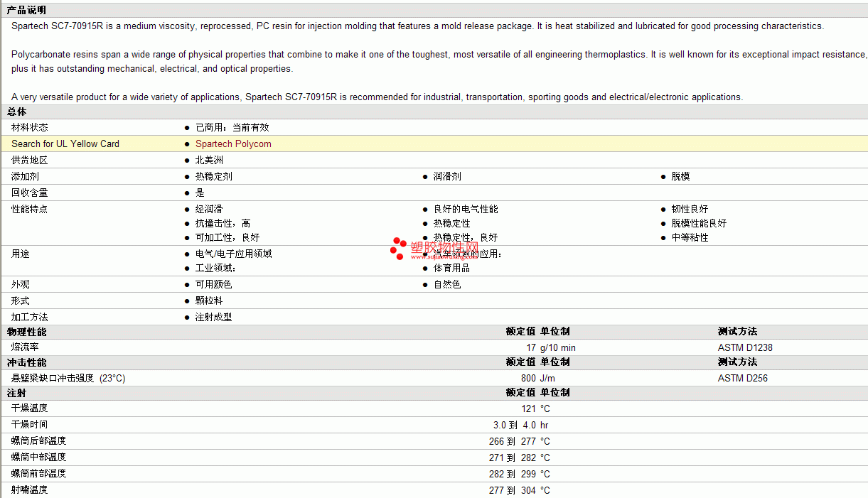Click the feature "脱模性能良好"
The image size is (868, 498).
click(x=699, y=223)
